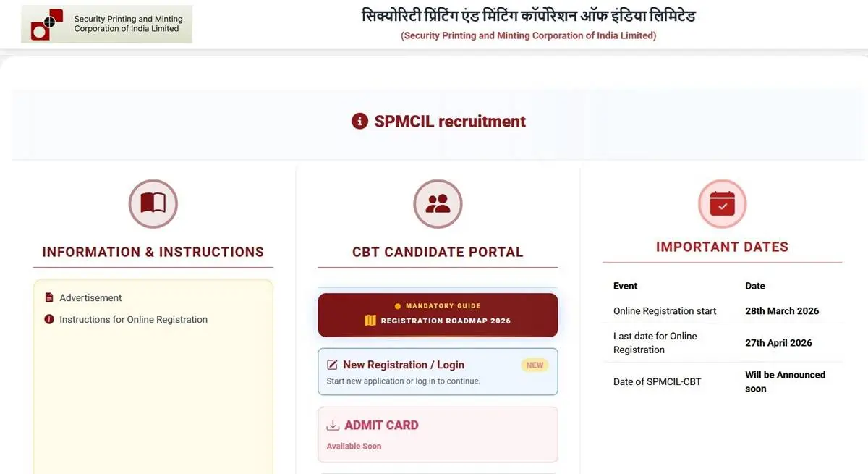Screen dimensions: 868x474
Task: Click the IMPORTANT DATES heading
Action: (x=721, y=246)
